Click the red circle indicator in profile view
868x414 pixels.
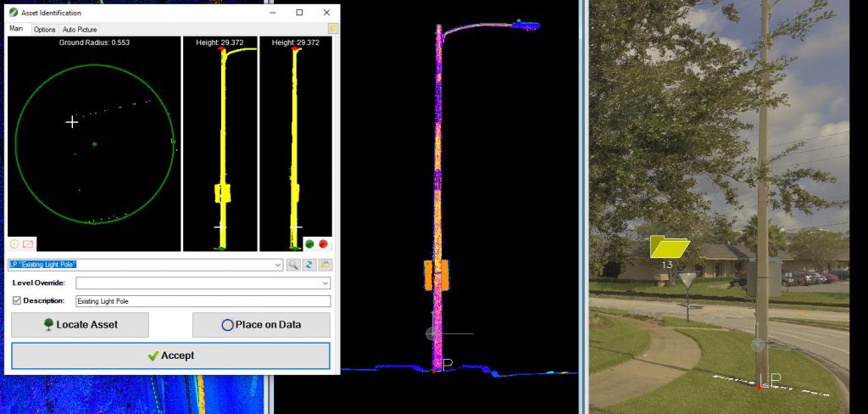click(323, 243)
